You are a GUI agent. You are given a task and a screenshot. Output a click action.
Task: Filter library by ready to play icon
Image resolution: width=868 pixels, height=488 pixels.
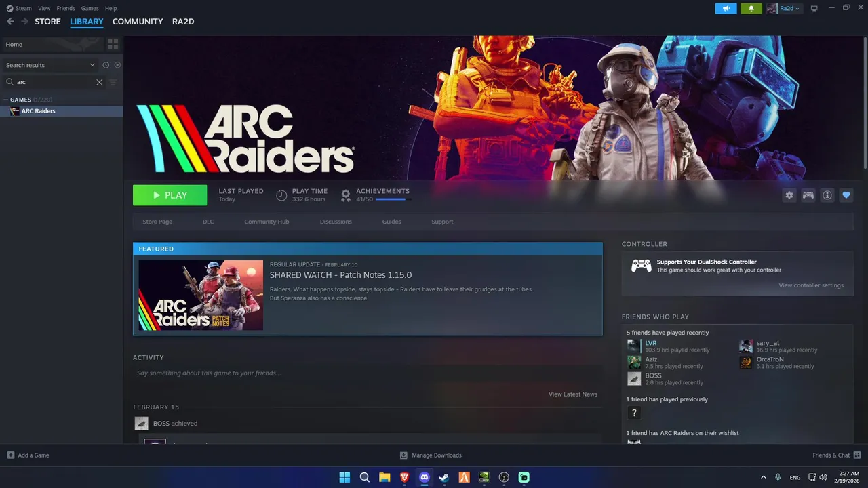tap(117, 65)
